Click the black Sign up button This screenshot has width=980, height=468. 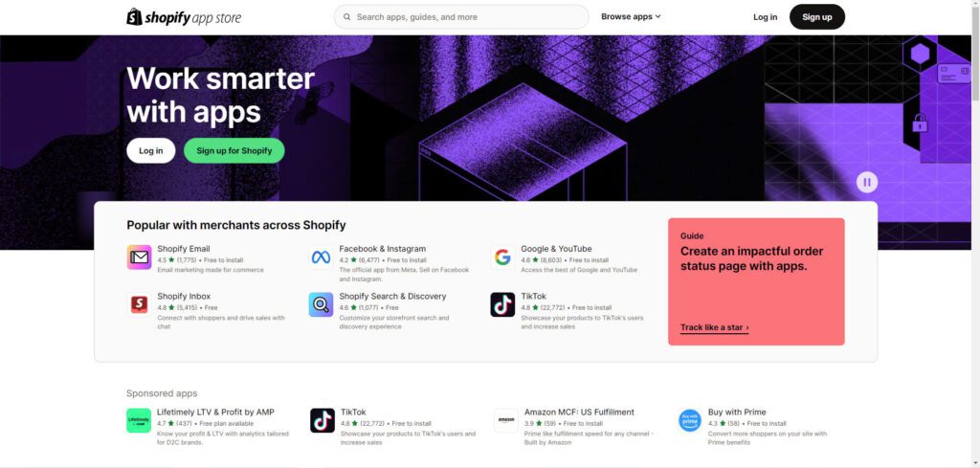tap(817, 17)
